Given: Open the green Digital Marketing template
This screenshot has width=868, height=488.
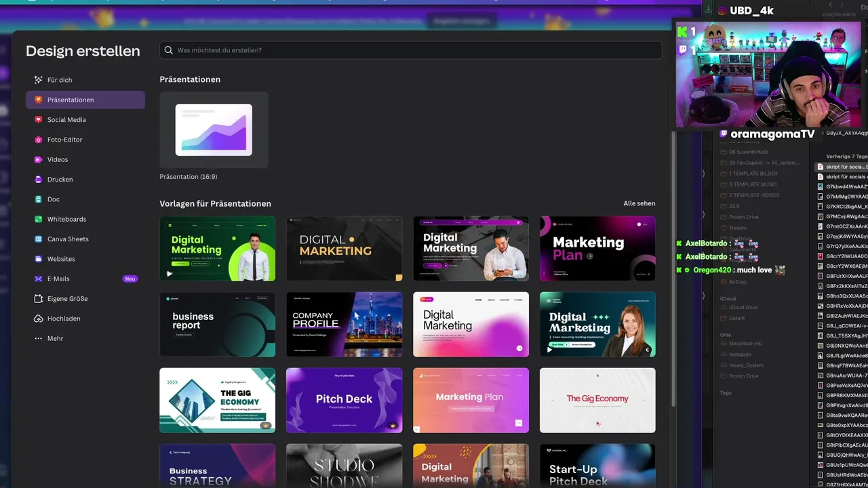Looking at the screenshot, I should (218, 248).
